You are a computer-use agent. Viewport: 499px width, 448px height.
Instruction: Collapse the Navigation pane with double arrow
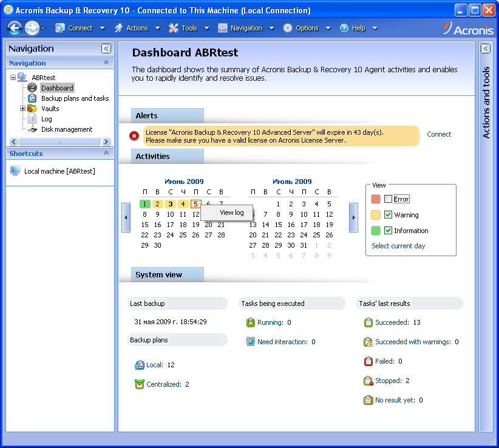[106, 49]
